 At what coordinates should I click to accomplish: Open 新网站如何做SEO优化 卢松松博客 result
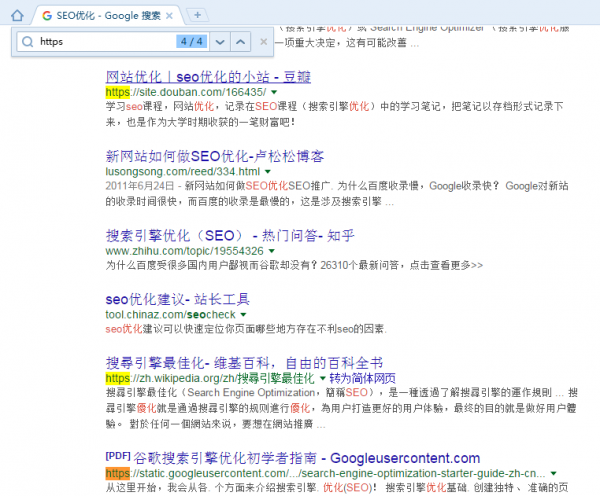215,155
